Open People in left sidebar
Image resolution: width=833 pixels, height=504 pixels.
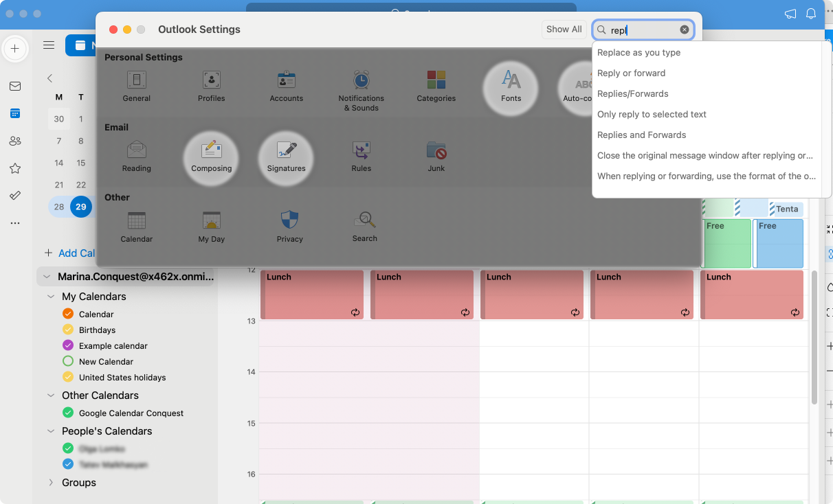pyautogui.click(x=15, y=141)
